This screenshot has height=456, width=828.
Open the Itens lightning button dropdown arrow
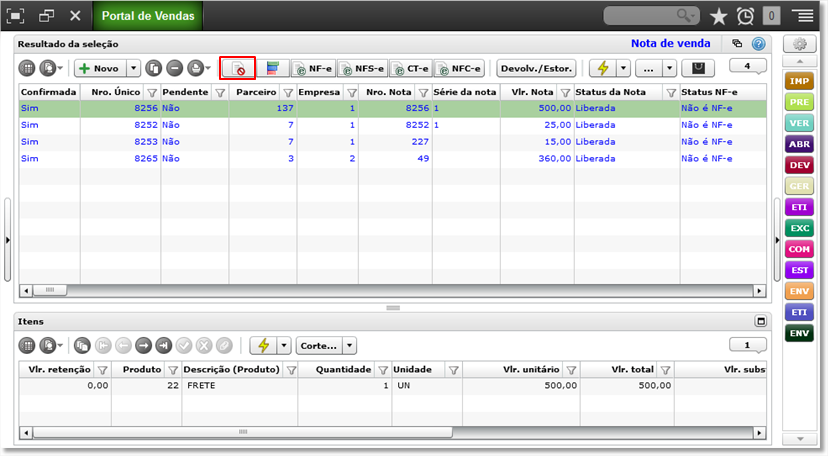click(284, 346)
